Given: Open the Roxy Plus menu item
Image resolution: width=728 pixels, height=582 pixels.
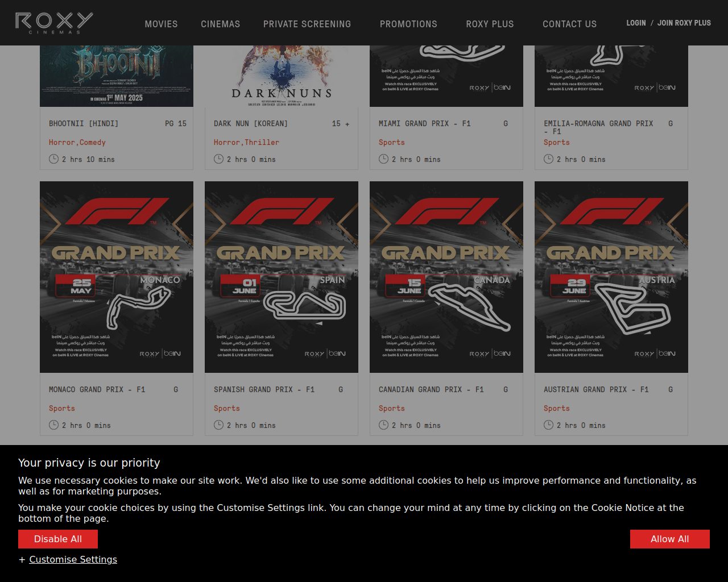Looking at the screenshot, I should 490,24.
